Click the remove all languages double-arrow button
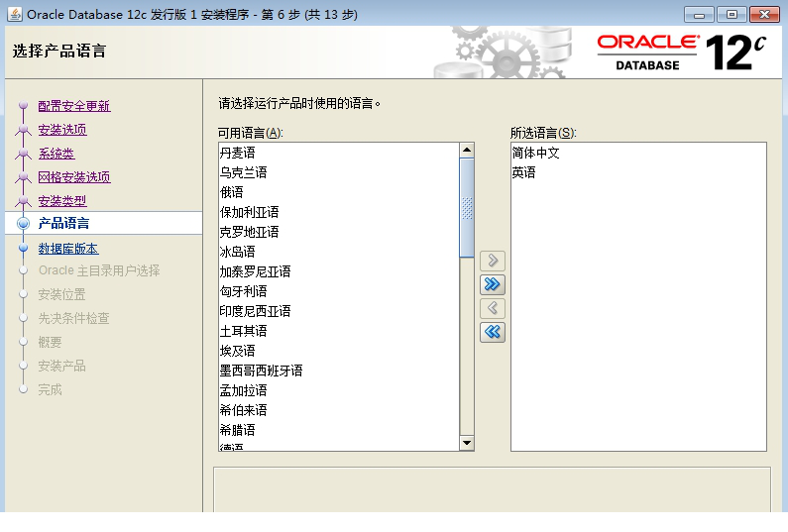This screenshot has width=788, height=532. [493, 332]
